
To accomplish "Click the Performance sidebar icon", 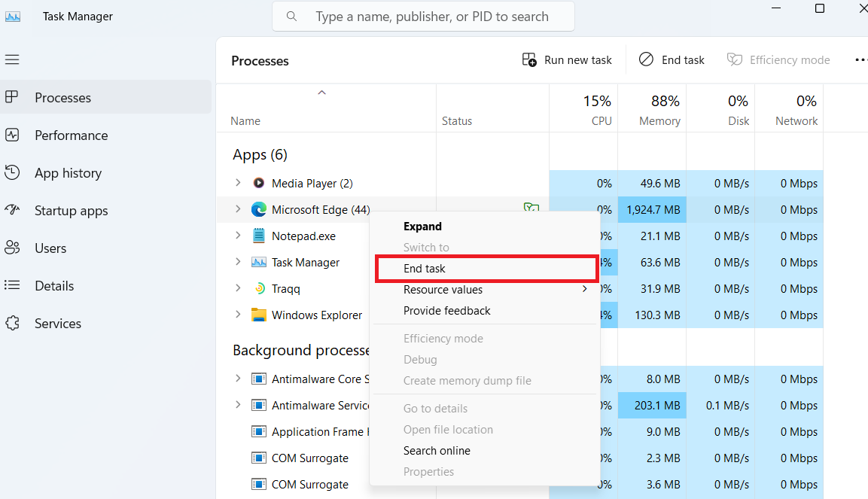I will click(x=11, y=135).
